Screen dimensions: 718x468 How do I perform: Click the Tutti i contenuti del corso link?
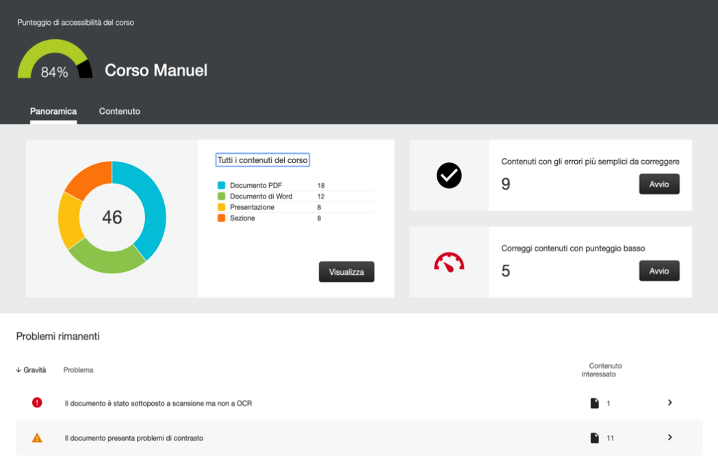click(263, 160)
